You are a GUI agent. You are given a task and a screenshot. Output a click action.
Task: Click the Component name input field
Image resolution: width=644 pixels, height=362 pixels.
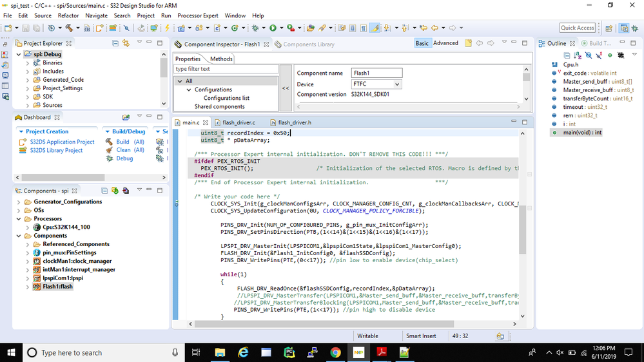tap(376, 73)
